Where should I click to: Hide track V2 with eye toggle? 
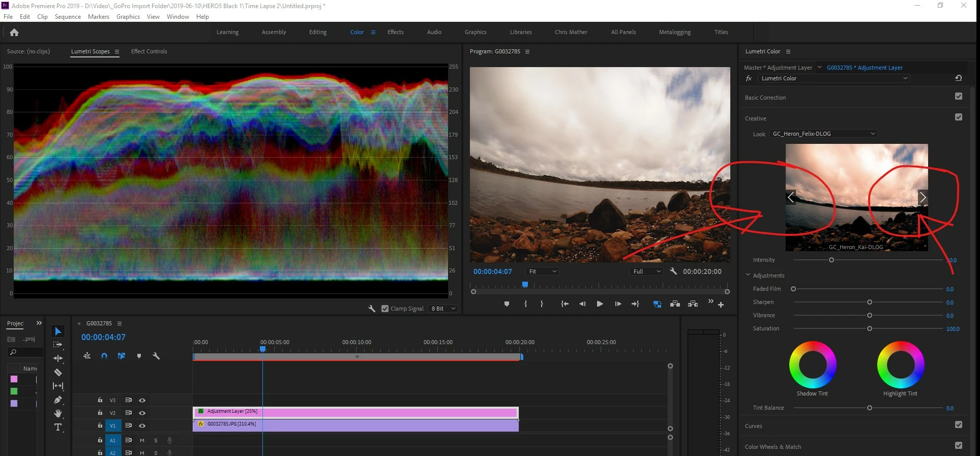click(142, 413)
